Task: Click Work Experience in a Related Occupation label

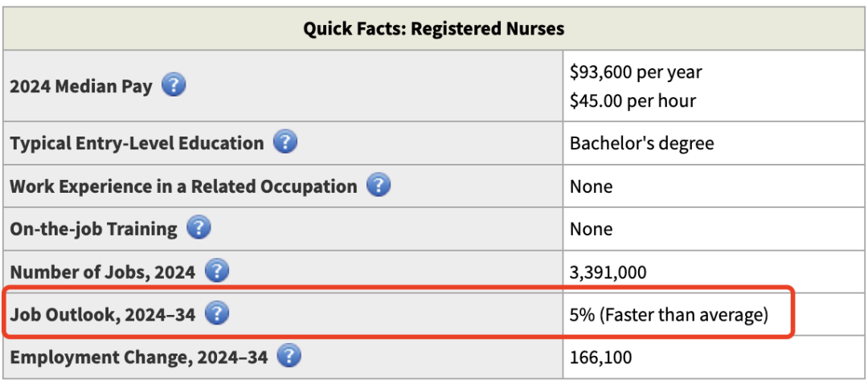Action: 183,186
